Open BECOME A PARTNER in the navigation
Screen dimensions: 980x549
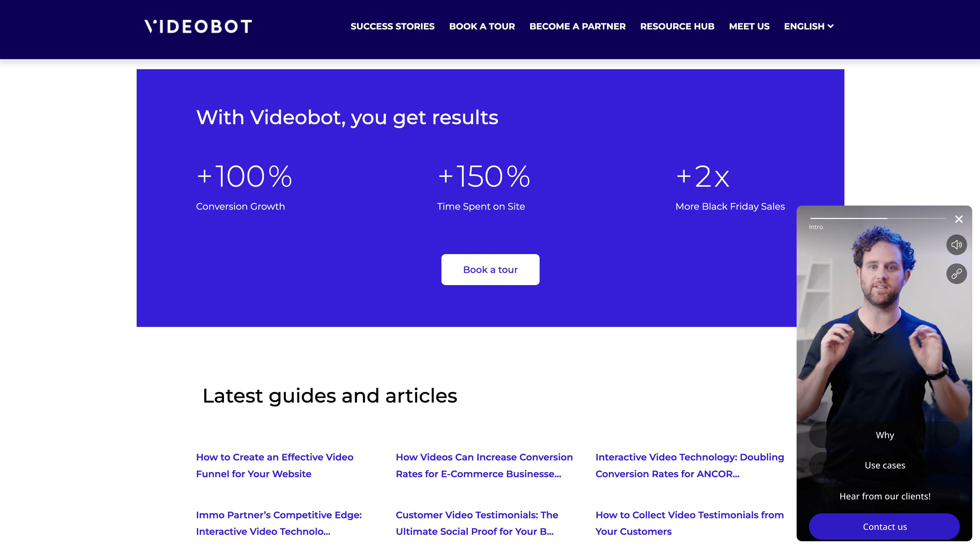pos(577,26)
